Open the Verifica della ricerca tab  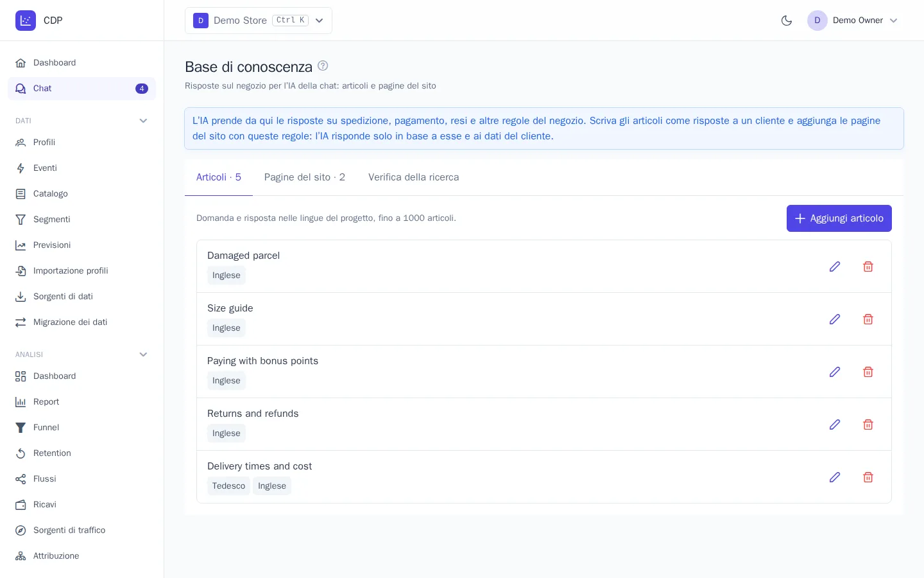414,177
